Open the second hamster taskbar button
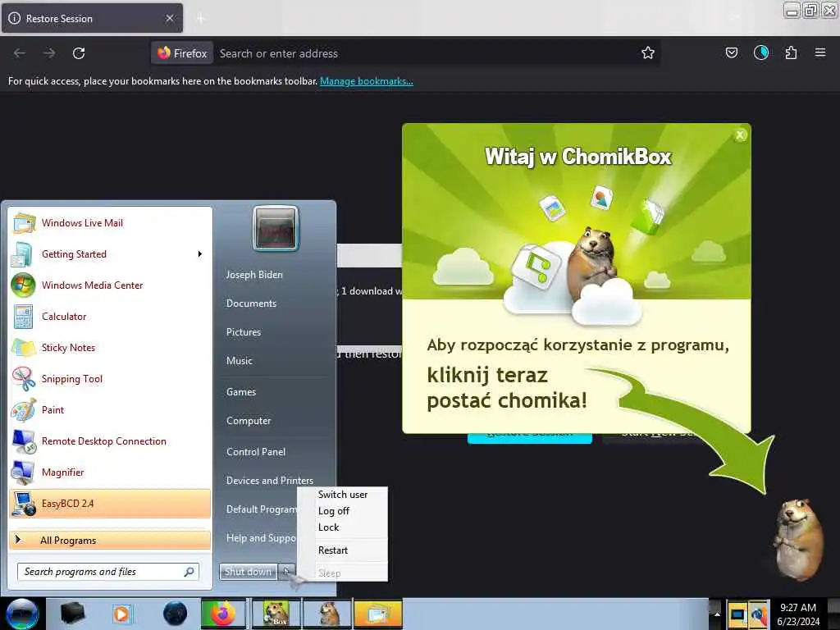This screenshot has height=630, width=840. [x=326, y=614]
